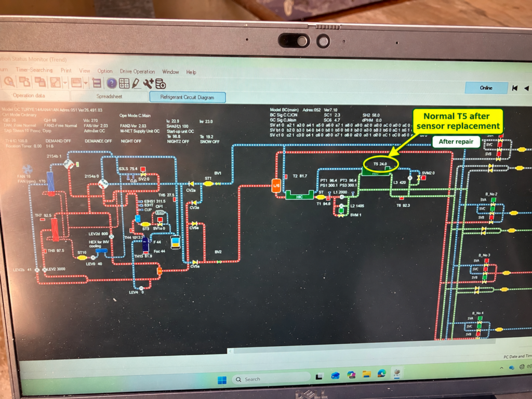Screen dimensions: 532x399
Task: Click the T2 81.7 temperature reading
Action: coord(300,176)
